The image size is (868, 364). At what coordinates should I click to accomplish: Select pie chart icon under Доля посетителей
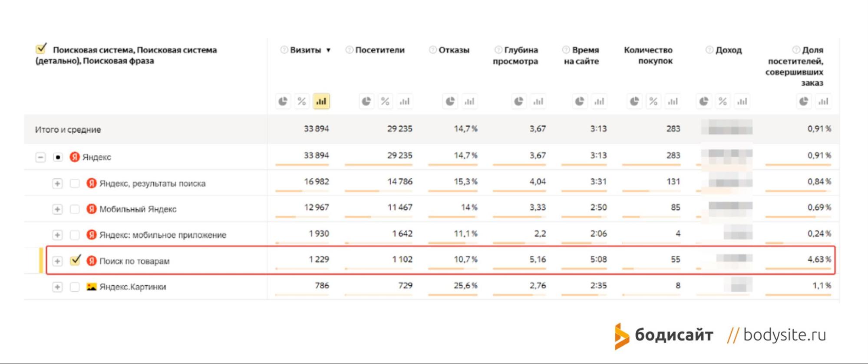(804, 102)
